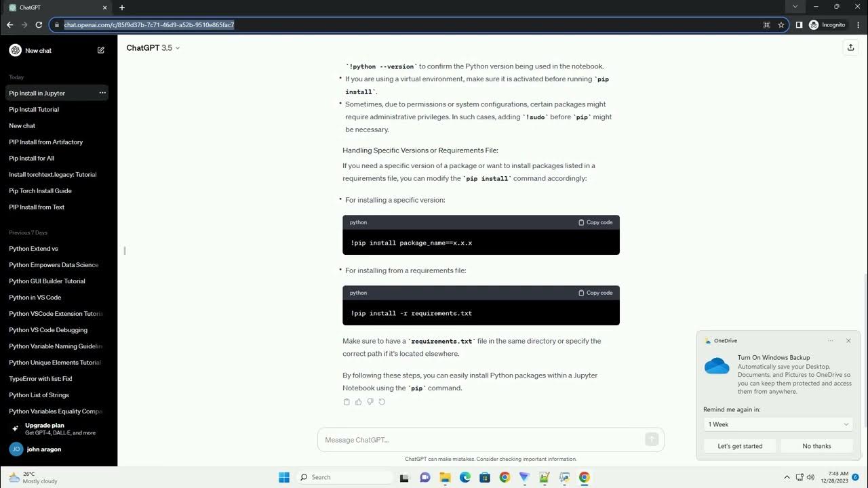Open PIP Install from Text chat
Image resolution: width=868 pixels, height=488 pixels.
pyautogui.click(x=58, y=207)
